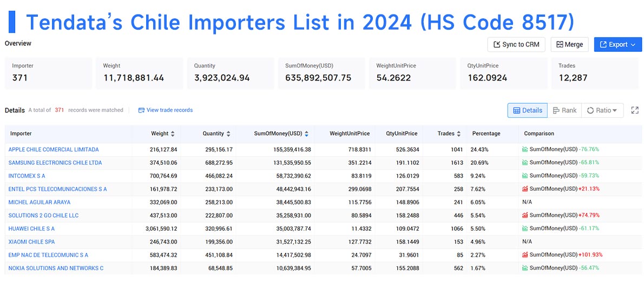Click the QtyUnitPrice 162.0924 overview value
Viewport: 644px width, 281px height.
(488, 77)
